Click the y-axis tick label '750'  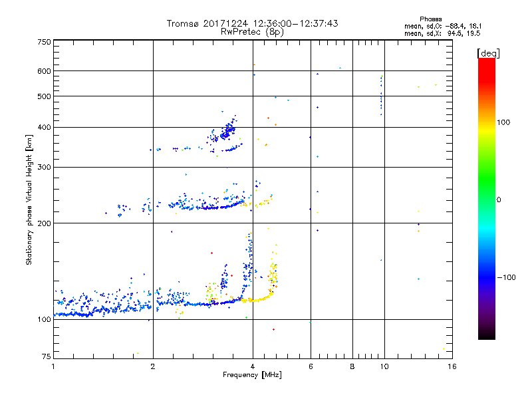pos(44,42)
